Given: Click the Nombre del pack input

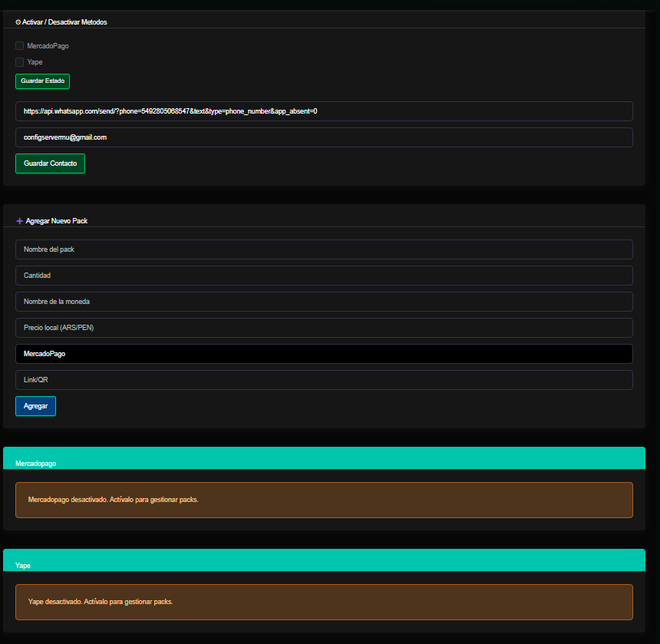Looking at the screenshot, I should (x=324, y=249).
